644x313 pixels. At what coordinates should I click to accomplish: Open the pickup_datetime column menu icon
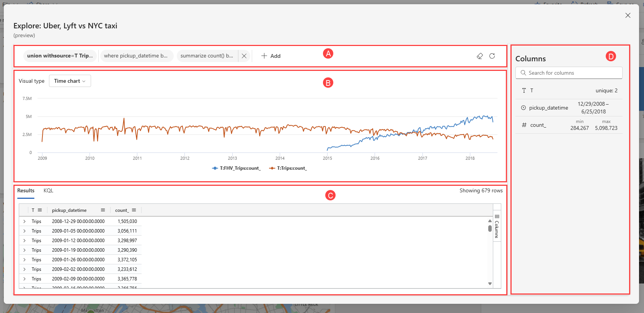(x=103, y=210)
